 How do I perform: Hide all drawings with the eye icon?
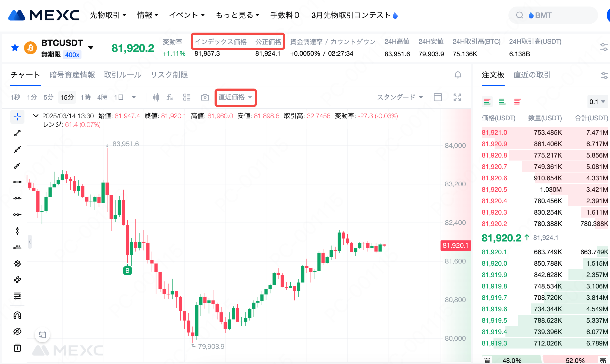point(17,331)
